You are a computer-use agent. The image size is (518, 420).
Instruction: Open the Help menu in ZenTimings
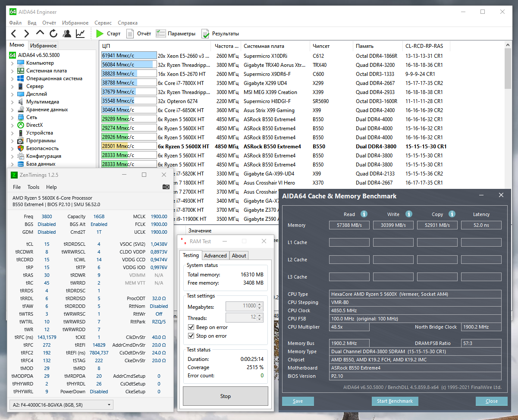point(51,187)
